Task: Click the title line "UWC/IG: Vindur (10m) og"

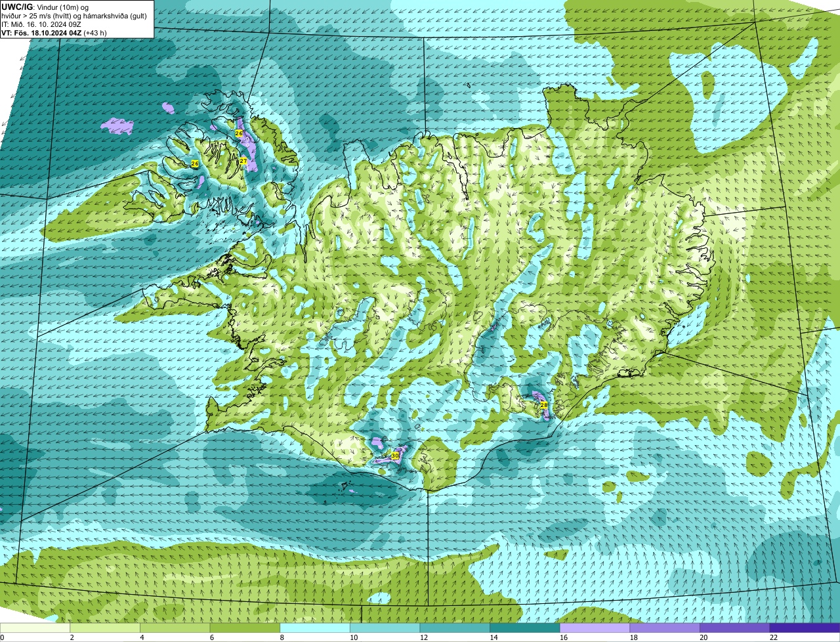Action: click(x=45, y=7)
